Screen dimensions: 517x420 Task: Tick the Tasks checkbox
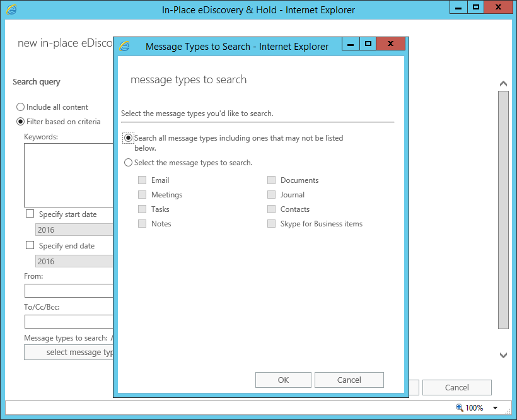pos(142,209)
